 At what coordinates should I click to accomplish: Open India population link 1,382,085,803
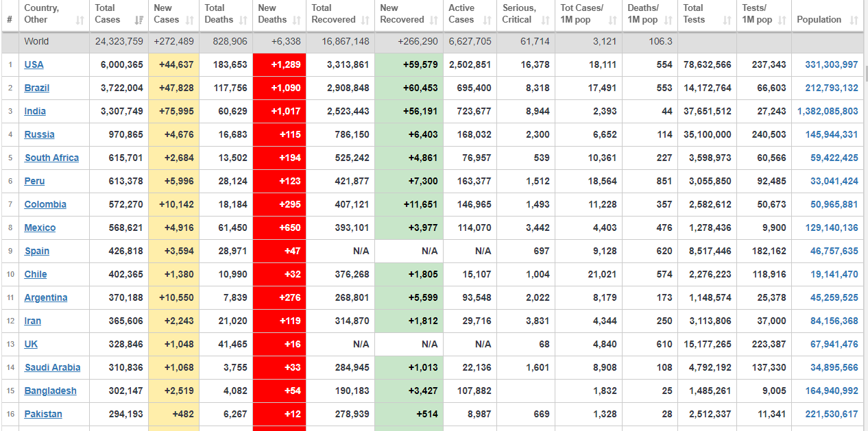828,111
